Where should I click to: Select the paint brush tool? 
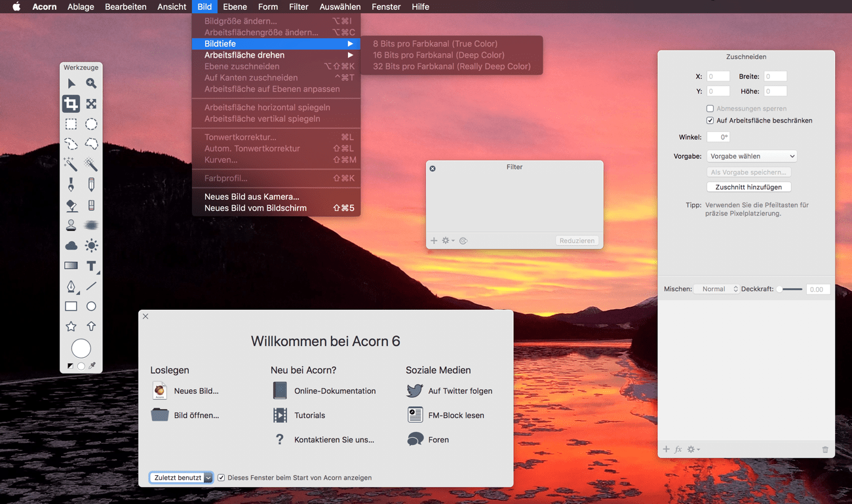[71, 185]
